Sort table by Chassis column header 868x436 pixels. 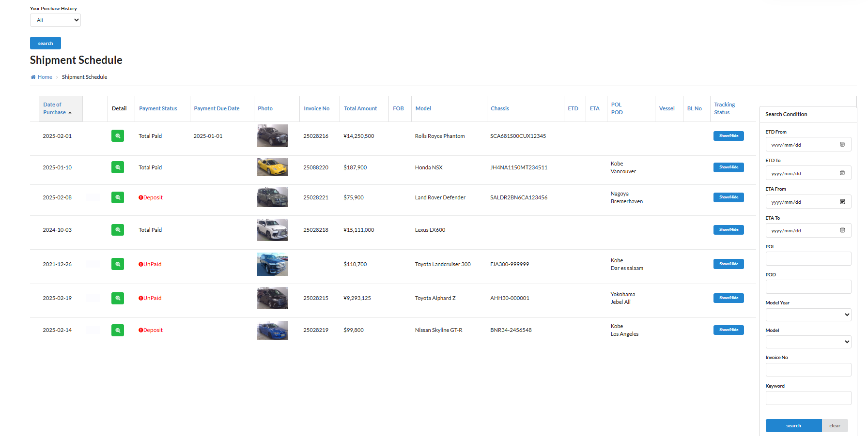click(500, 108)
